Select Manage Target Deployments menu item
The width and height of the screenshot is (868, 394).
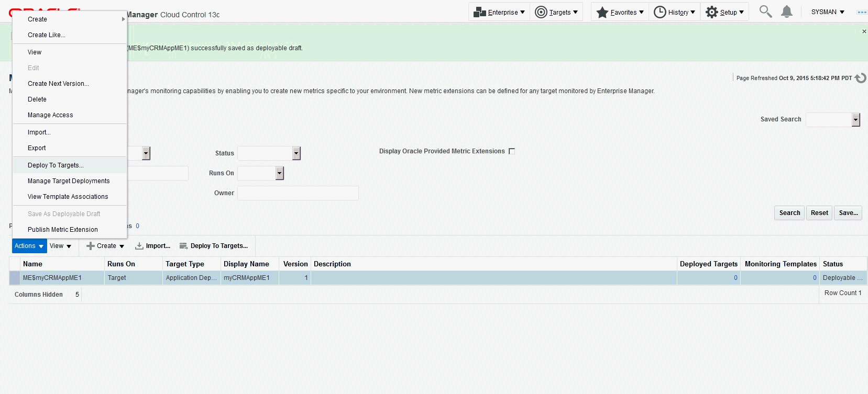(x=70, y=181)
